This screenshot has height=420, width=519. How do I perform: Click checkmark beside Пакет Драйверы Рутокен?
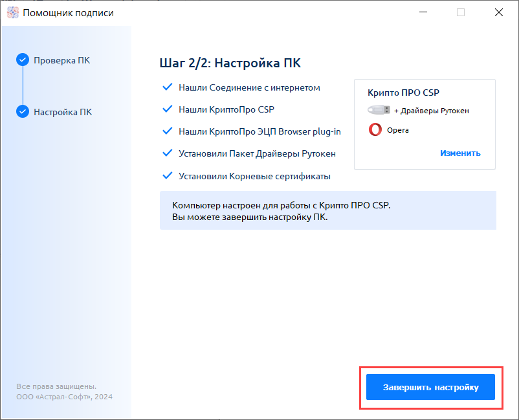167,153
